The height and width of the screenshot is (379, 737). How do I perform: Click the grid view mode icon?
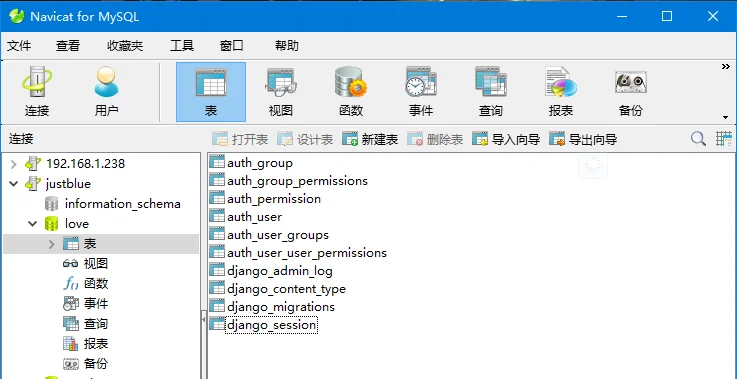[724, 139]
